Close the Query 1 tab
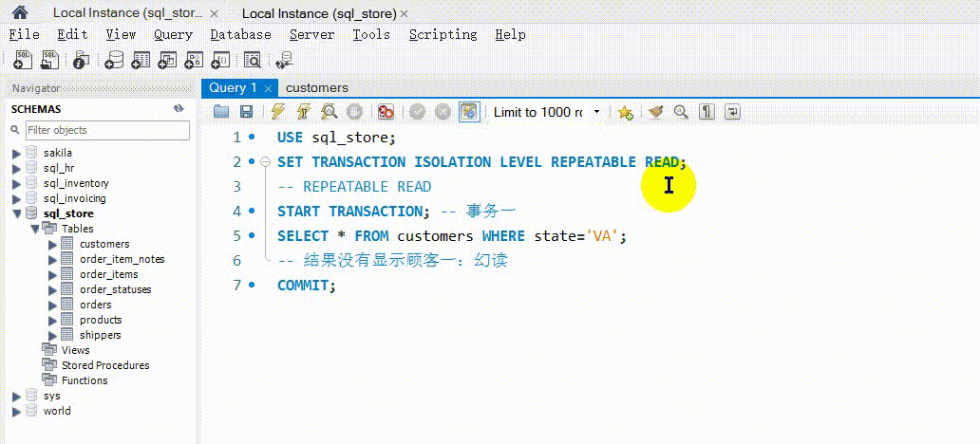The width and height of the screenshot is (980, 444). coord(268,88)
